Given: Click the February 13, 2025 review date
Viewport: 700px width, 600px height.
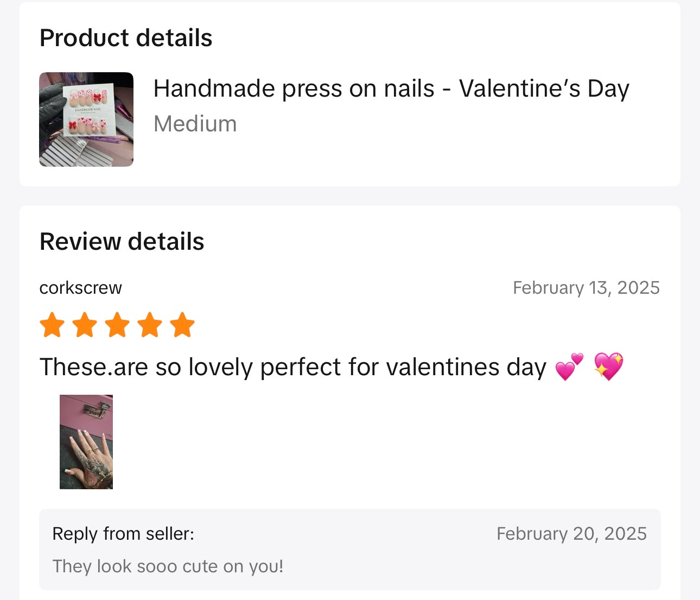Looking at the screenshot, I should [x=586, y=288].
